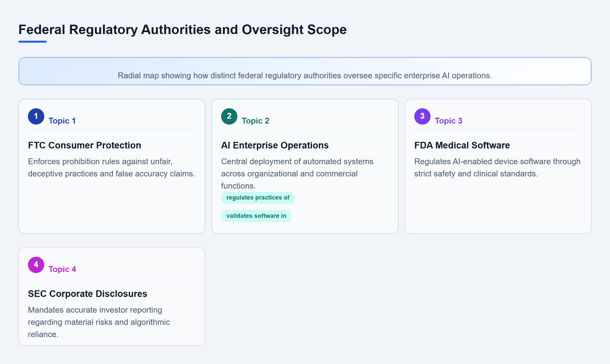Select the 'regulates practices of' tag

tap(258, 198)
